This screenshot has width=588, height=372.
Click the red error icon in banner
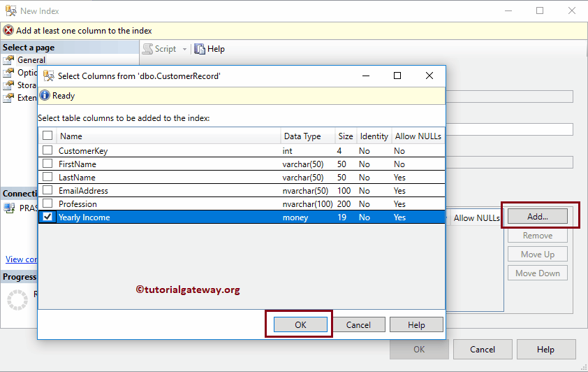(x=8, y=30)
